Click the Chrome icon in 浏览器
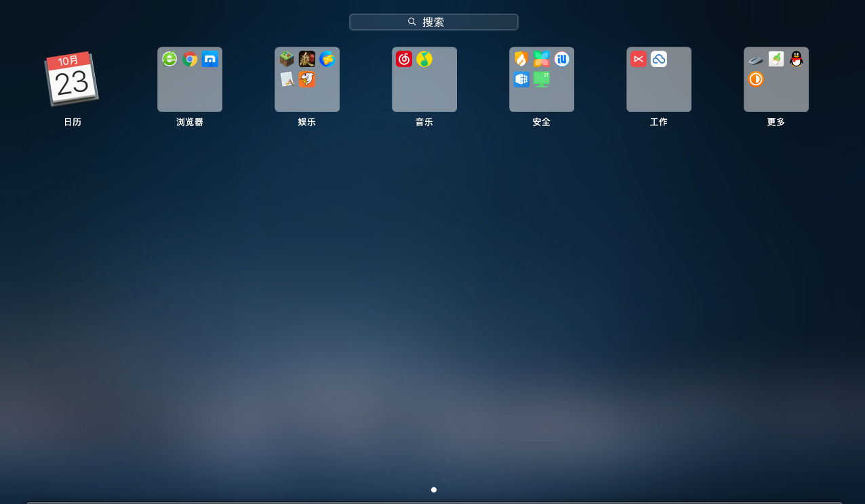This screenshot has height=504, width=865. (x=190, y=59)
